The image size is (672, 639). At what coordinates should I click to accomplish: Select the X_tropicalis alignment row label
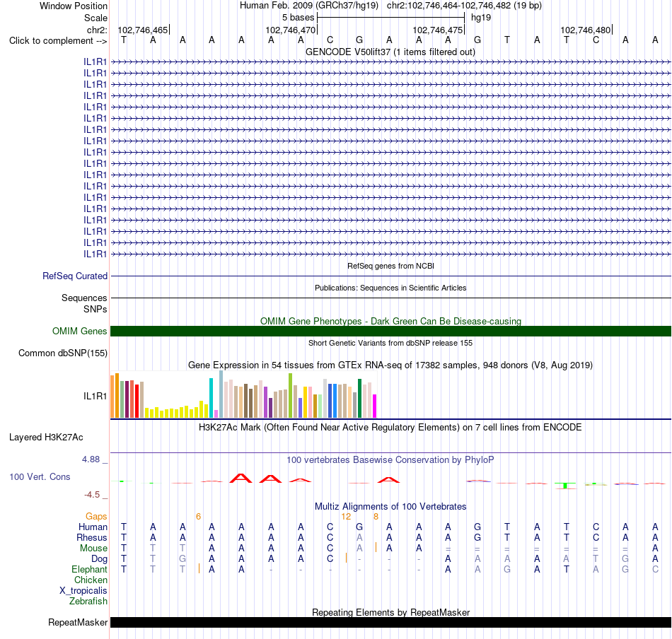pyautogui.click(x=83, y=591)
